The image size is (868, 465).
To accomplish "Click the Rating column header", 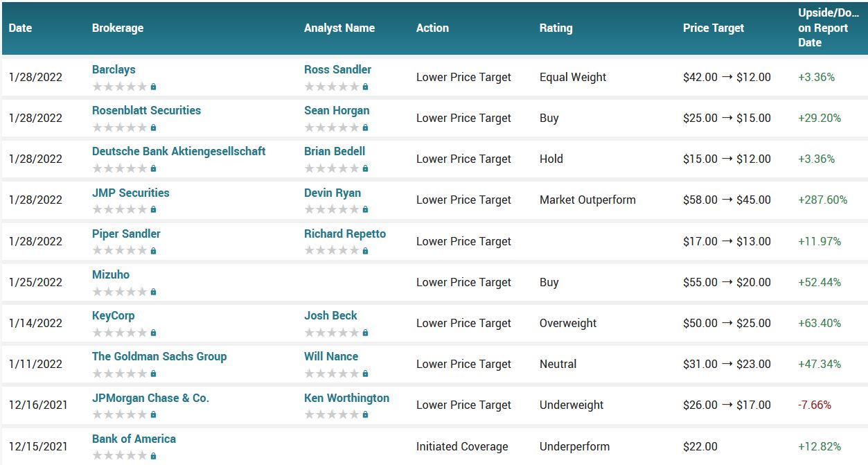I will pos(556,28).
